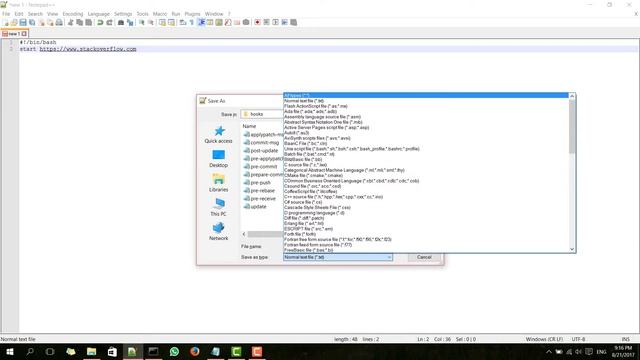Screen dimensions: 640x360
Task: Select All types in file type list
Action: (x=426, y=96)
